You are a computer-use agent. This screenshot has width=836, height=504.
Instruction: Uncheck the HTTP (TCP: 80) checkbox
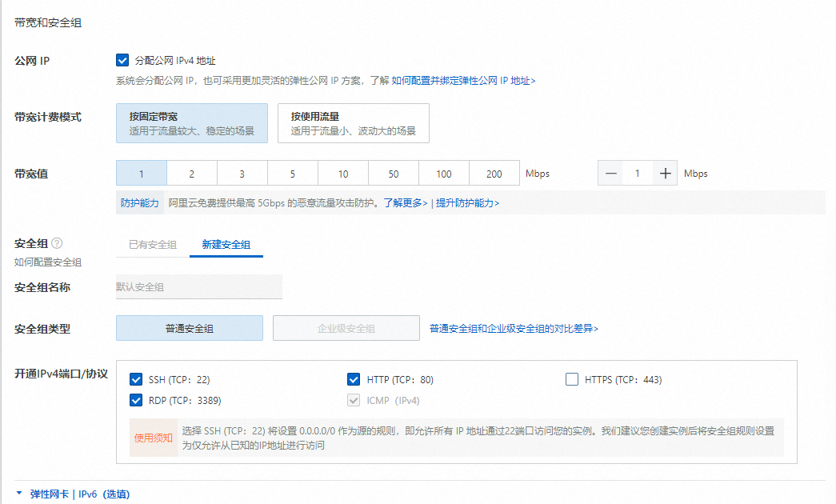pyautogui.click(x=354, y=379)
